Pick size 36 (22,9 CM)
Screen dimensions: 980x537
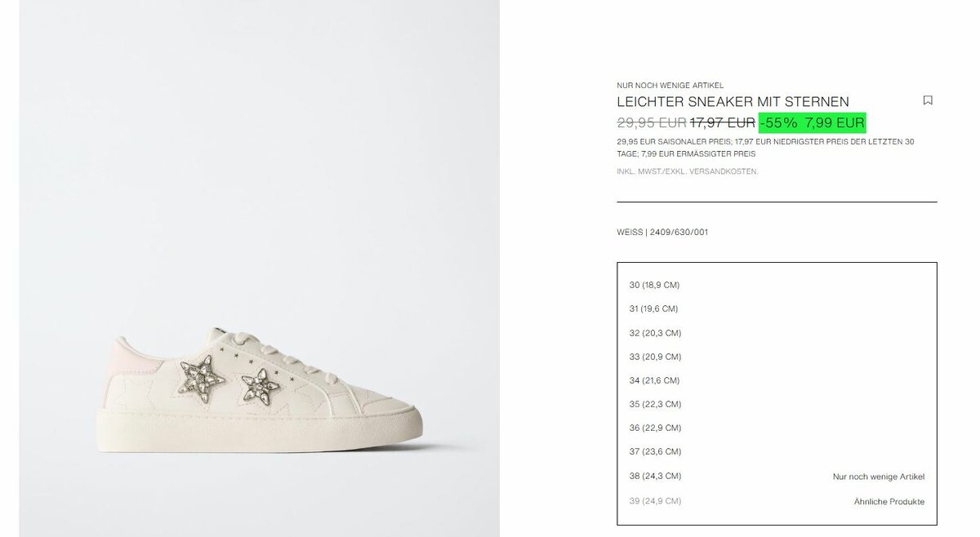tap(777, 428)
